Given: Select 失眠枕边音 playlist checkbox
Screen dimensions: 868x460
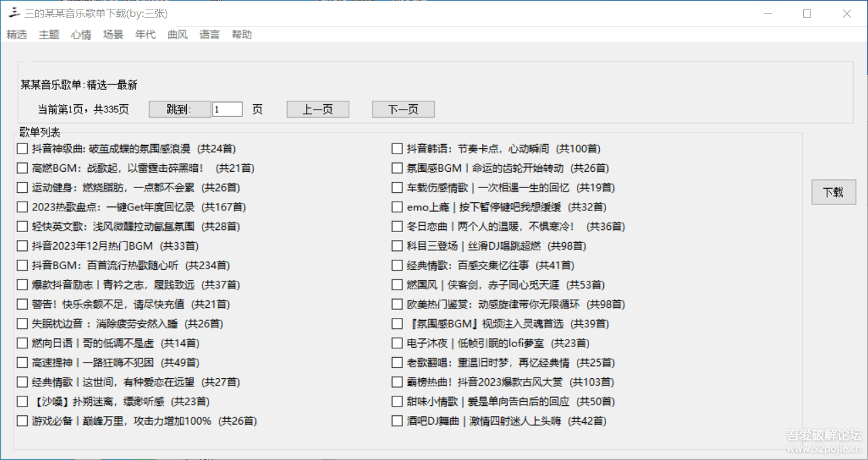Looking at the screenshot, I should point(22,324).
